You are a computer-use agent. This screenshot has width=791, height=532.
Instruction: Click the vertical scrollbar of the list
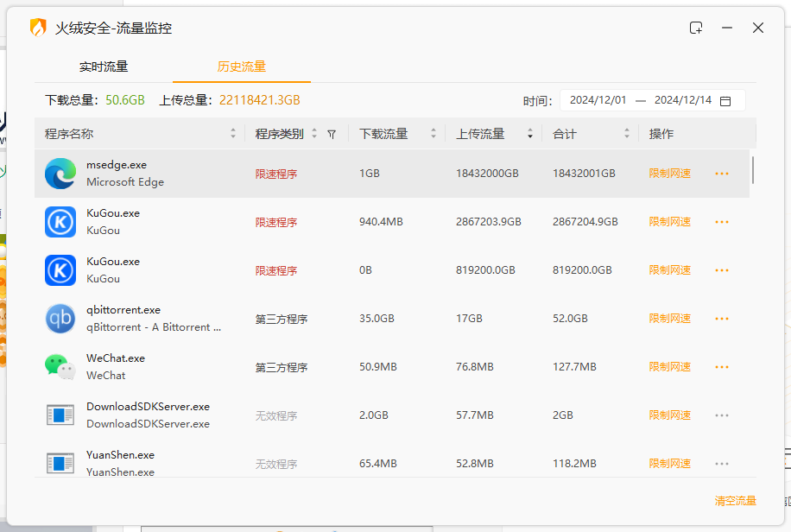point(753,170)
